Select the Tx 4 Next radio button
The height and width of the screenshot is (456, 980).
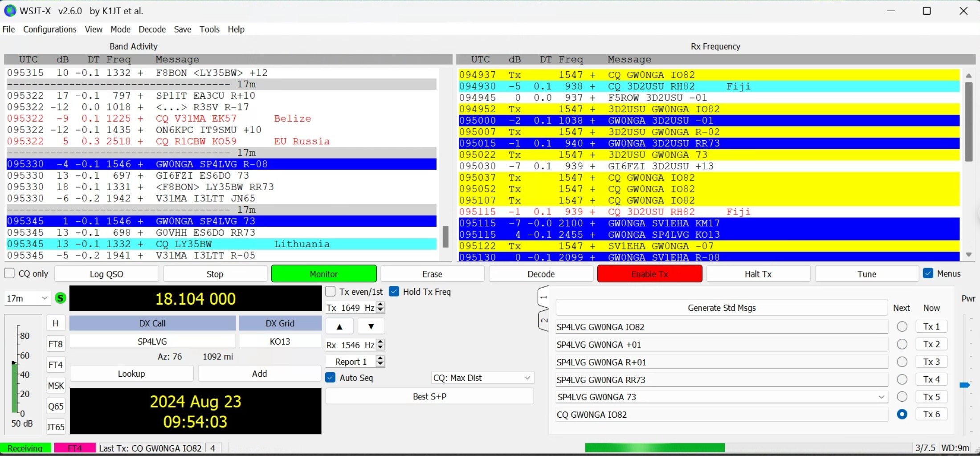coord(902,379)
